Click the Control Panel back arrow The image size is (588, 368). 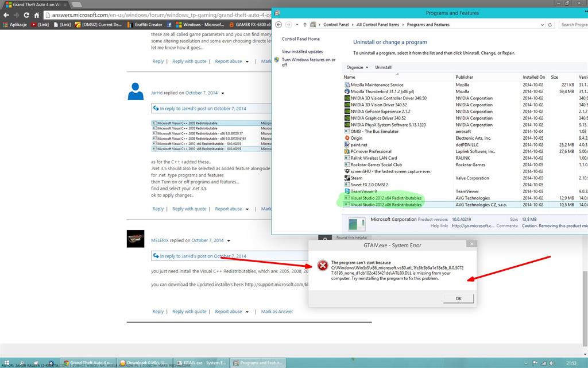click(278, 24)
